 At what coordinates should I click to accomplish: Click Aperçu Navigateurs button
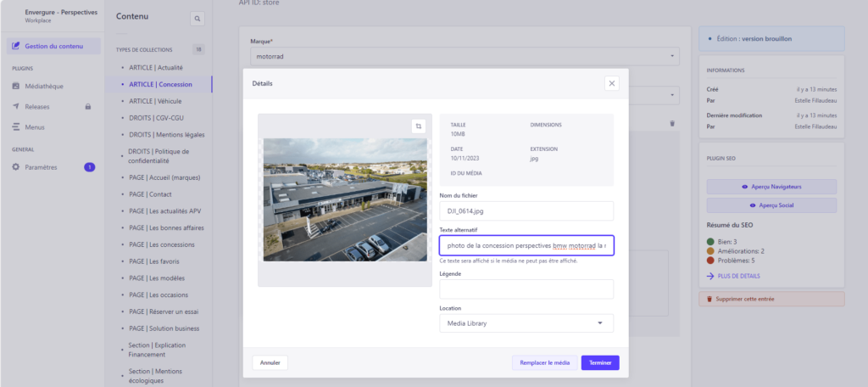(771, 187)
